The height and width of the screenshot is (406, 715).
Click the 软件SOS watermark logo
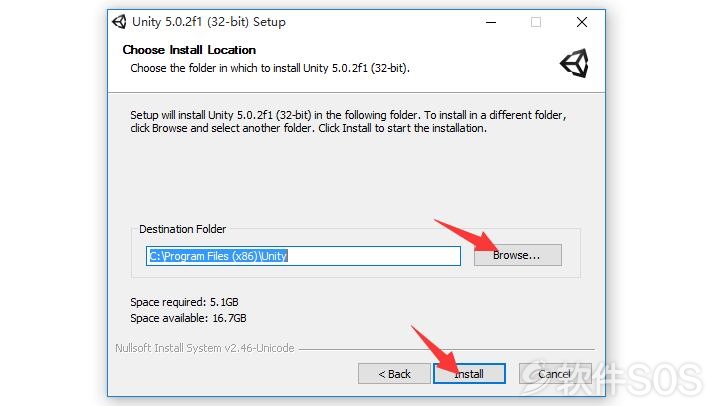coord(612,378)
